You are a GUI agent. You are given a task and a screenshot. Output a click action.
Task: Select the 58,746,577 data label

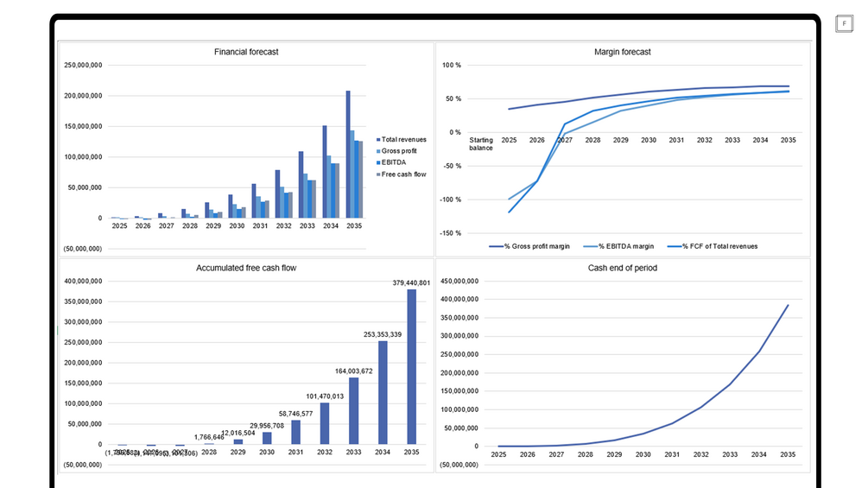coord(295,414)
